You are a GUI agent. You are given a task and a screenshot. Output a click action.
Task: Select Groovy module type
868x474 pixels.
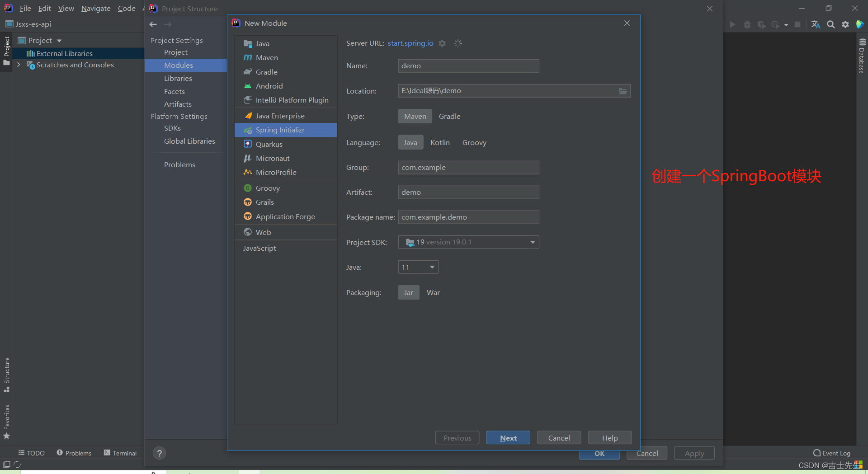coord(286,188)
